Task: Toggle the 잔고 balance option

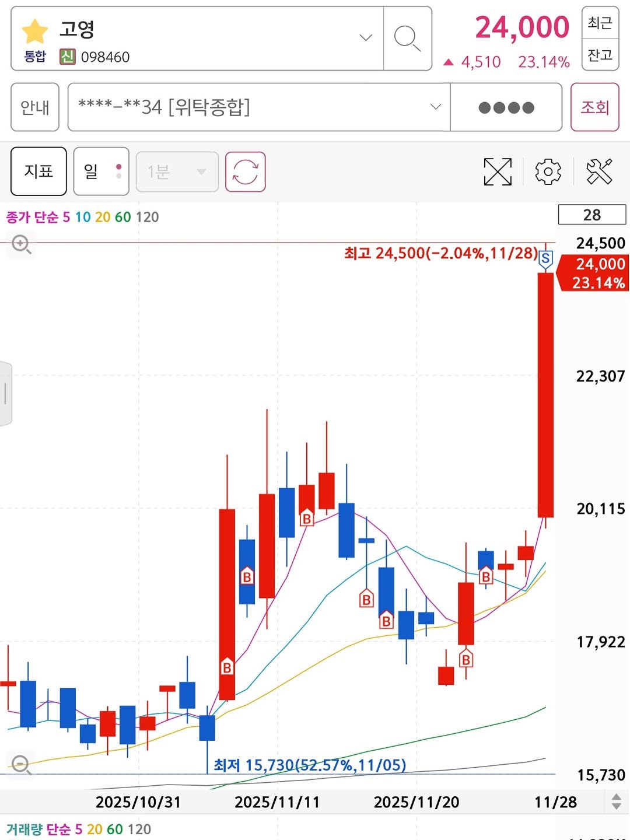Action: click(x=600, y=55)
